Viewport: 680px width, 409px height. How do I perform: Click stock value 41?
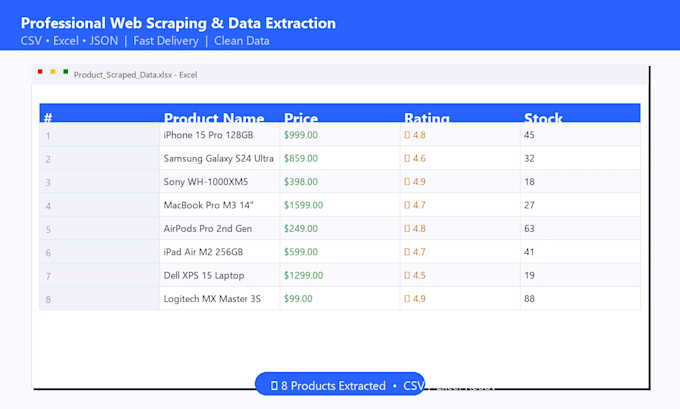[x=529, y=252]
